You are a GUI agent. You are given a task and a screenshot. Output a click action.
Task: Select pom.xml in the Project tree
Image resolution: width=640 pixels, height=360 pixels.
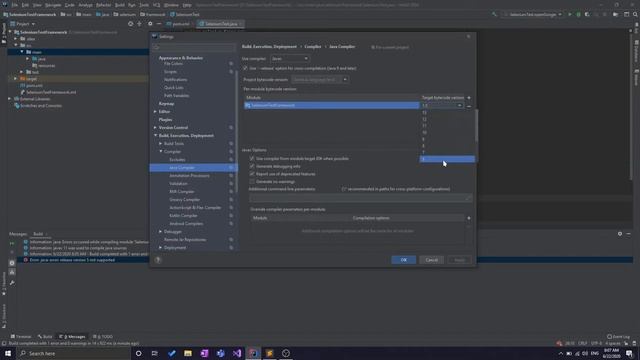[x=34, y=86]
